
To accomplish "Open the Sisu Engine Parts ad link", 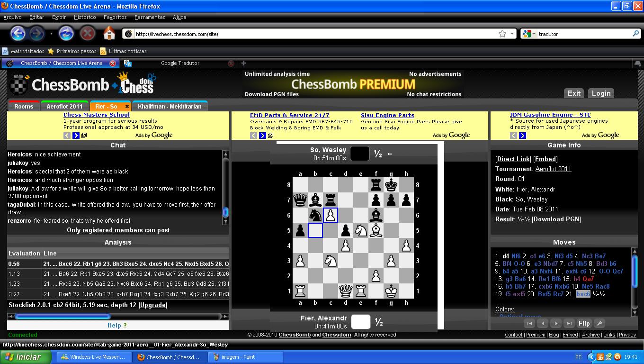I will coord(387,115).
